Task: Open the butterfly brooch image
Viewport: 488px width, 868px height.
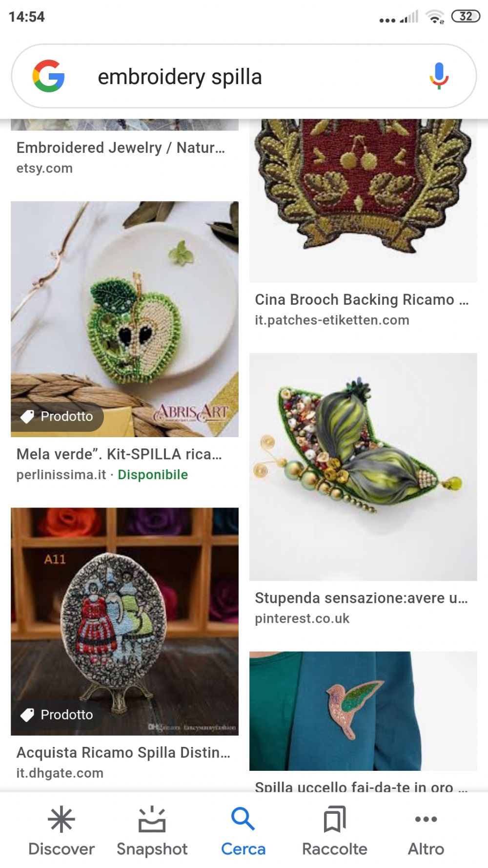Action: point(363,467)
